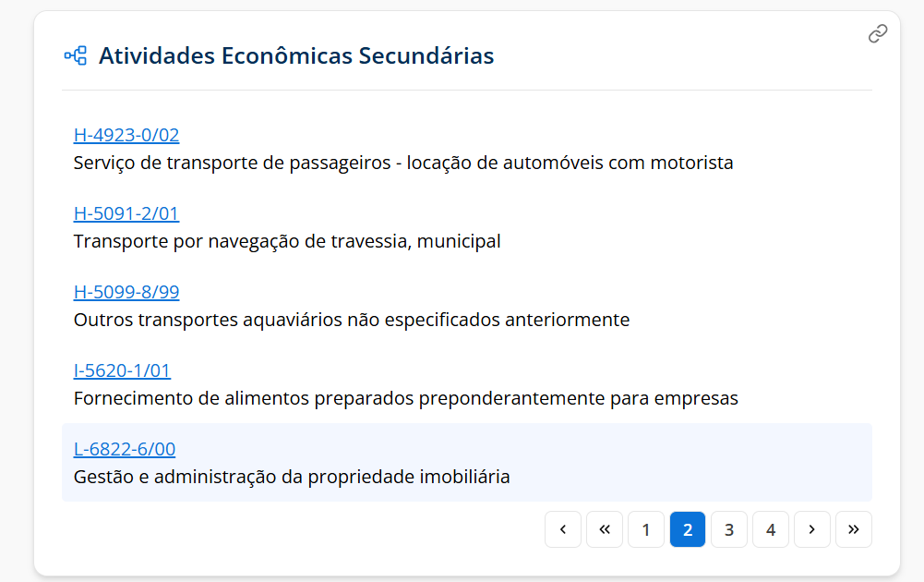924x582 pixels.
Task: Click the "Transporte por navegação de travessia" description
Action: click(287, 242)
